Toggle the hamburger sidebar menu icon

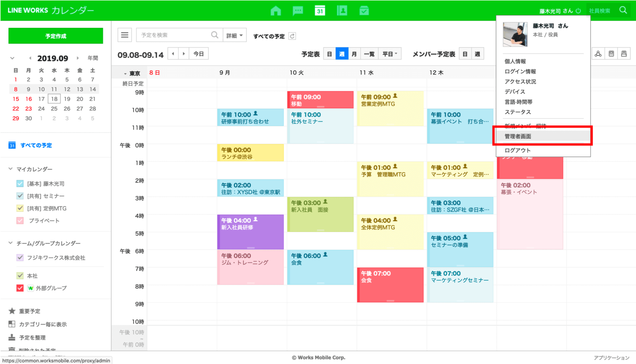[125, 35]
